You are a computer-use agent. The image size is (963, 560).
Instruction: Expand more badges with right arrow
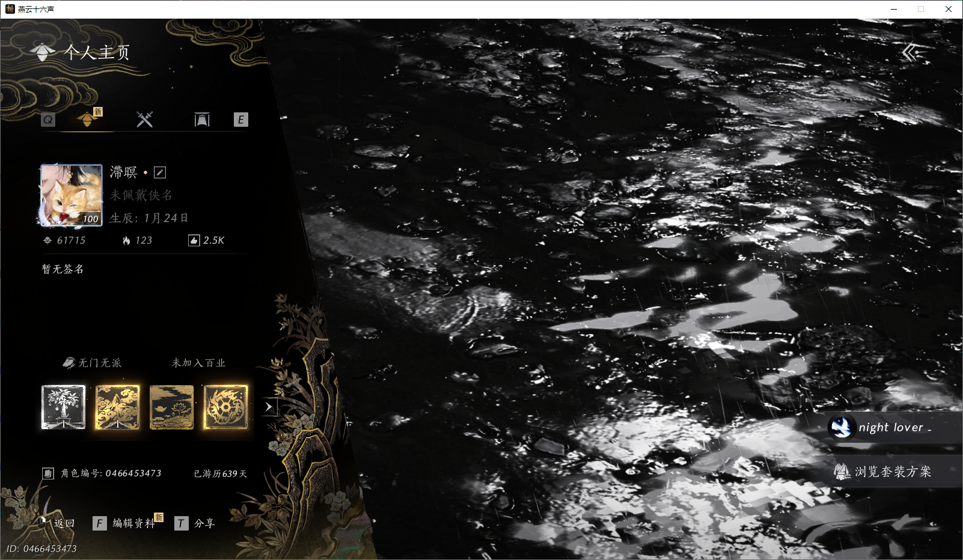click(x=269, y=407)
